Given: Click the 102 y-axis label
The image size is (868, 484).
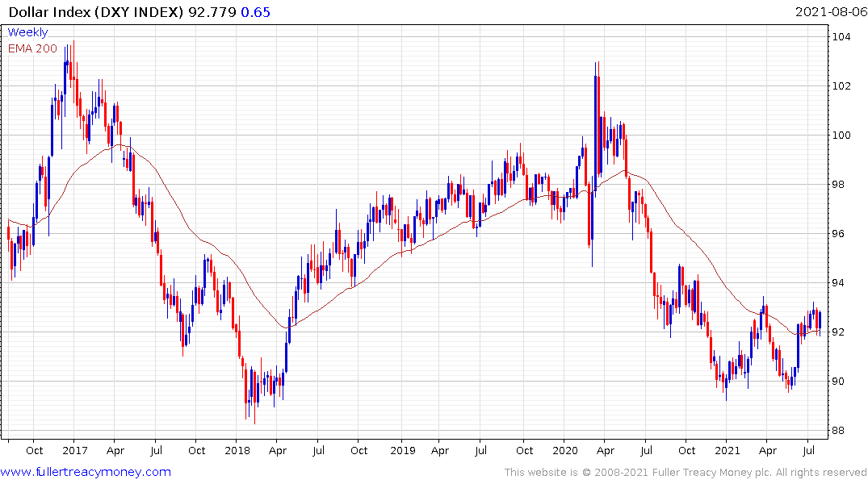Looking at the screenshot, I should click(841, 86).
